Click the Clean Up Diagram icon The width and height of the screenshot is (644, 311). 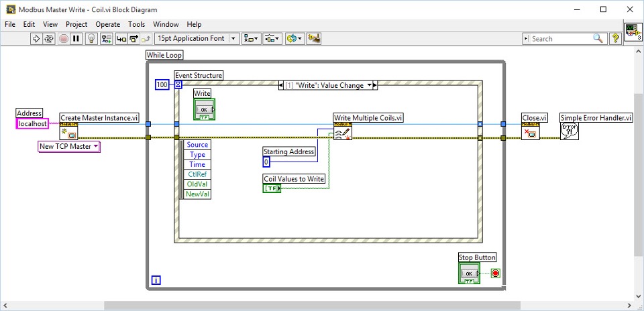pyautogui.click(x=313, y=39)
